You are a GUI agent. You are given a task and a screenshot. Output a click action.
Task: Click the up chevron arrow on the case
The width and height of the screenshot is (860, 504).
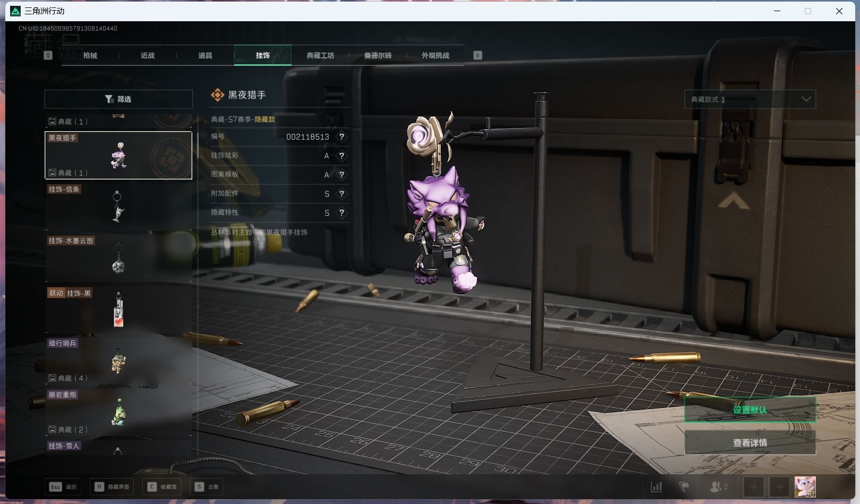tap(733, 202)
